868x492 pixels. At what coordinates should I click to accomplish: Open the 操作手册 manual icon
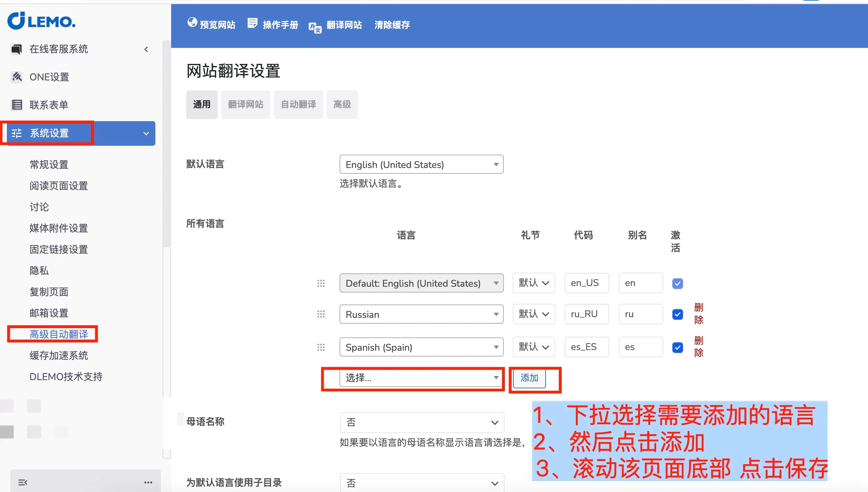252,23
